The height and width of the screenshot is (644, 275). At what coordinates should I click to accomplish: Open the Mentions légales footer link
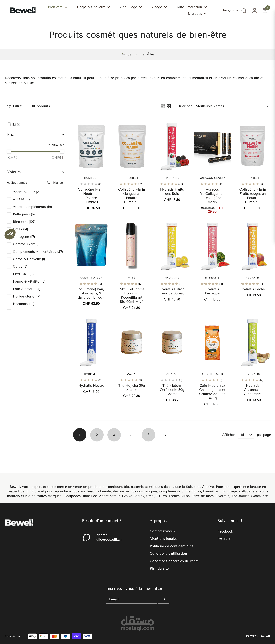(164, 538)
